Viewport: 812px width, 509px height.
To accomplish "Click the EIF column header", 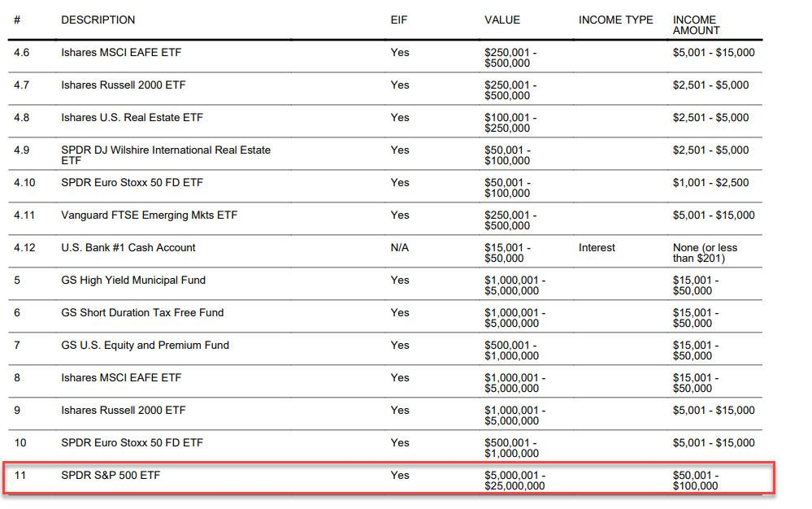I will click(397, 20).
